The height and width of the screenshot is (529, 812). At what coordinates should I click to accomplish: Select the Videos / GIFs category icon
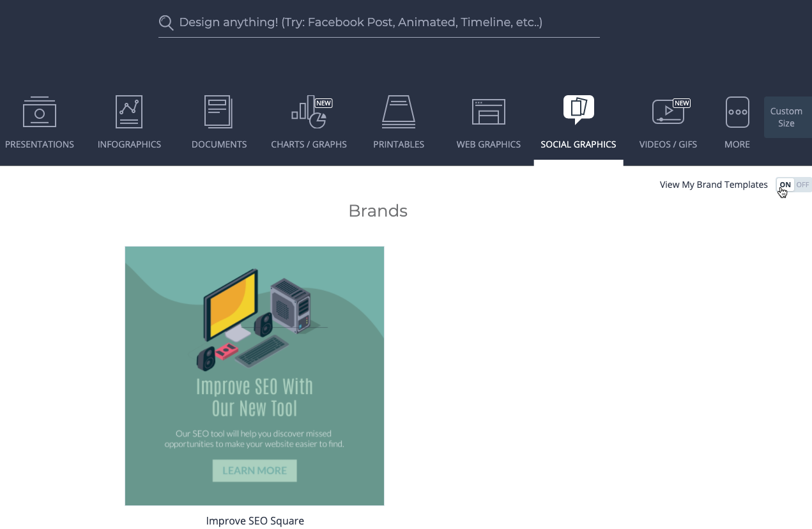click(670, 112)
